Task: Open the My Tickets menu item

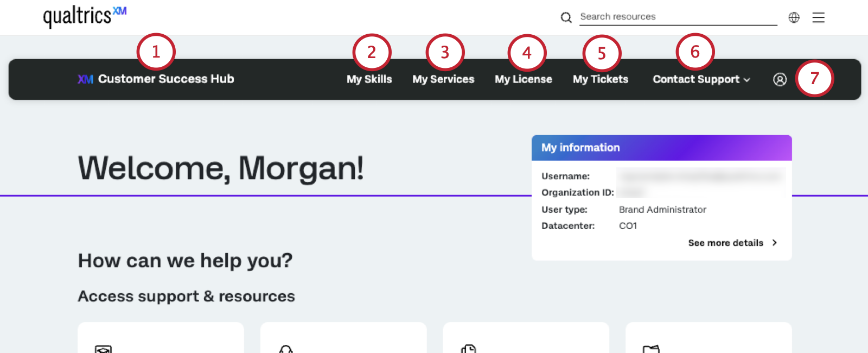Action: coord(601,79)
